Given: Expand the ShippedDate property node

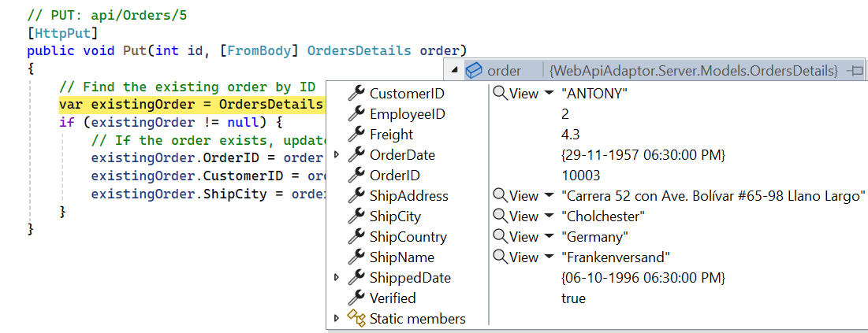Looking at the screenshot, I should click(337, 278).
